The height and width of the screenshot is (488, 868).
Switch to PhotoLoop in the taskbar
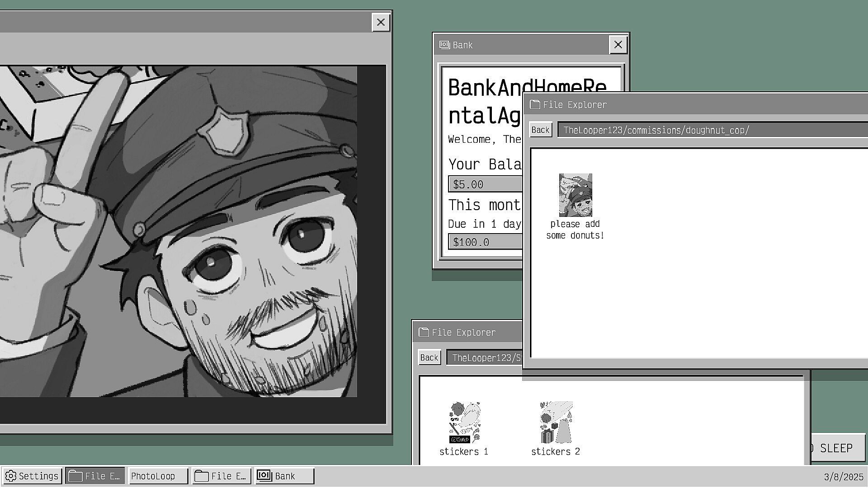[x=157, y=476]
